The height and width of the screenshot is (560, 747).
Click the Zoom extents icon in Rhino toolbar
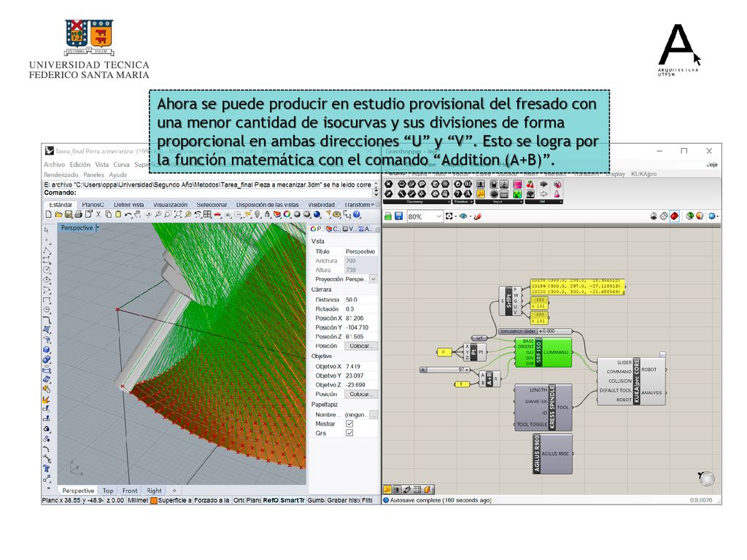pos(178,215)
